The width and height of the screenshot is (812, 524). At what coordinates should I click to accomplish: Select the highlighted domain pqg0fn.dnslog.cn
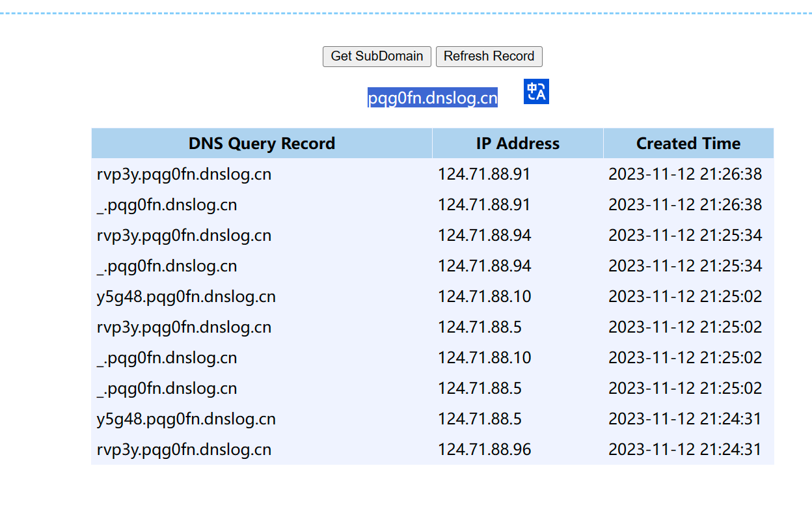pos(432,96)
